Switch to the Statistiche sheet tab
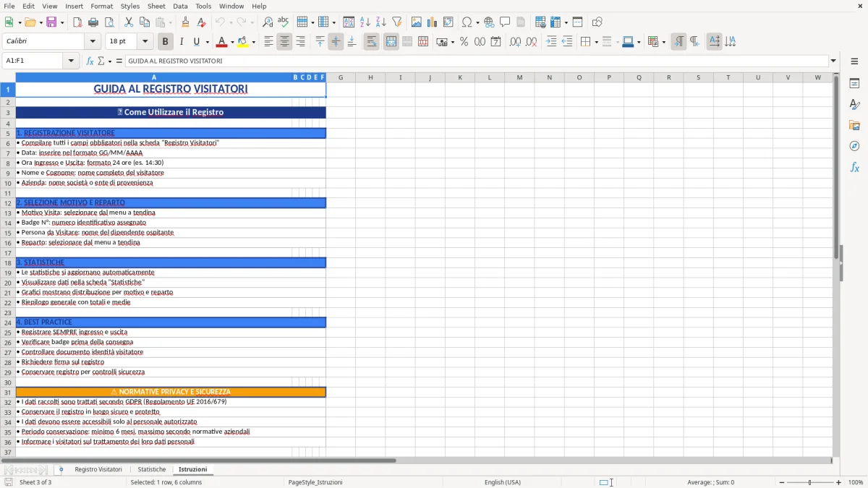 click(151, 469)
